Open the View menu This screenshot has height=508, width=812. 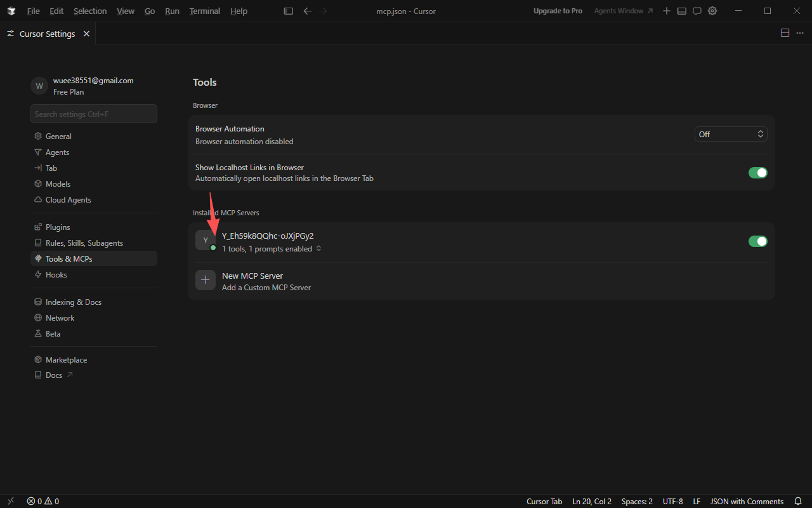point(126,11)
